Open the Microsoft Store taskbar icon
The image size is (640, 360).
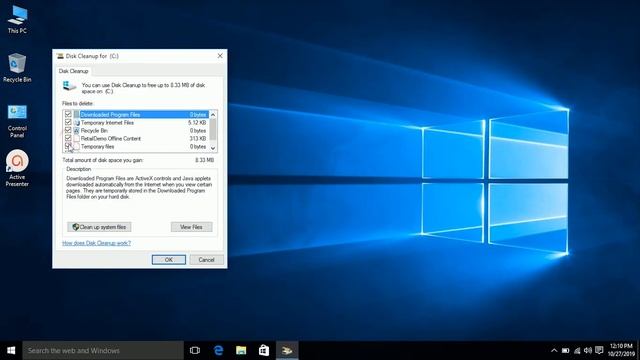click(x=264, y=351)
